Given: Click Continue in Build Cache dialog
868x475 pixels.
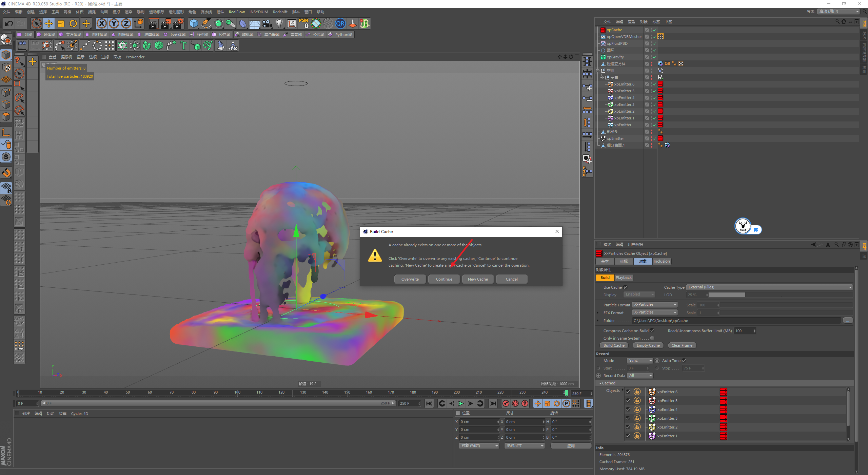Looking at the screenshot, I should tap(444, 279).
